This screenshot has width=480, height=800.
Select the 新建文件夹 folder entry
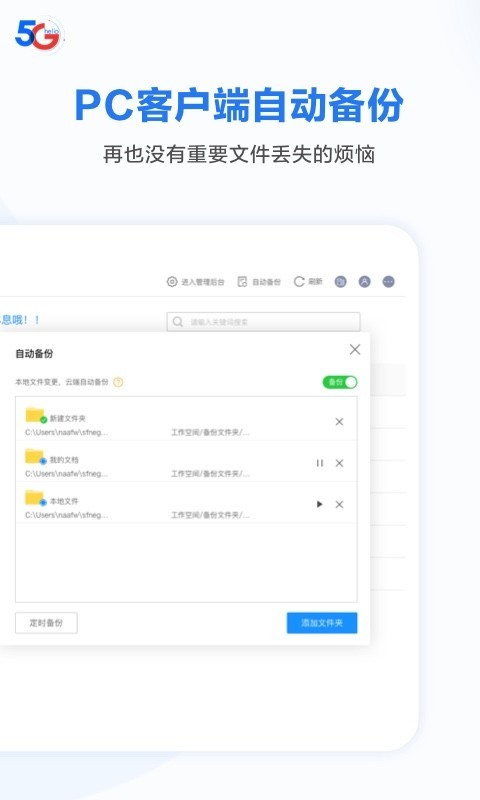coord(186,421)
